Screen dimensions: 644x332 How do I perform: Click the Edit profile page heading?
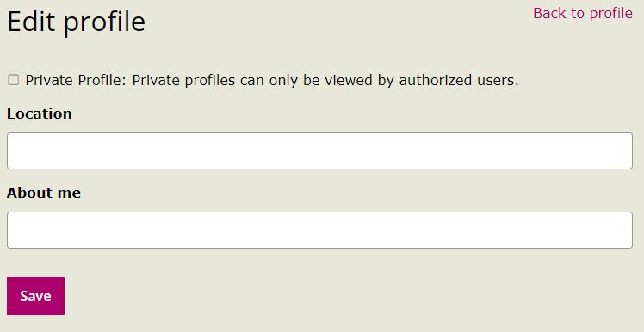[x=77, y=22]
